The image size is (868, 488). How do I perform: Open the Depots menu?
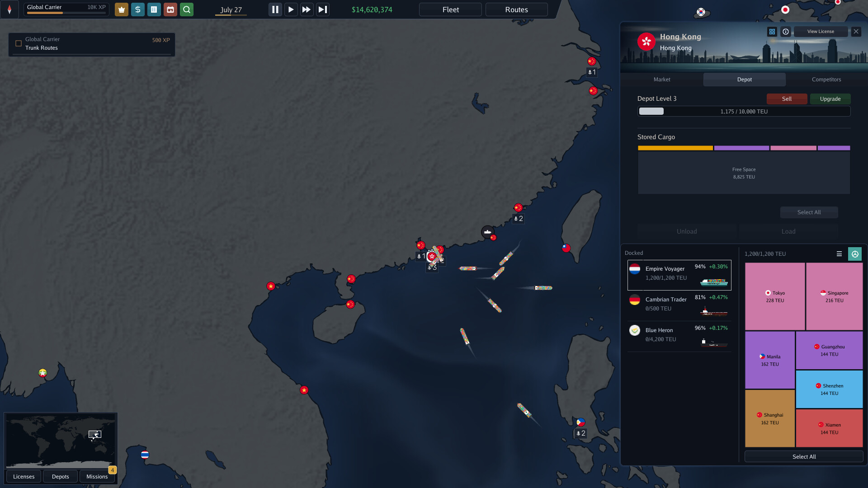click(x=60, y=477)
